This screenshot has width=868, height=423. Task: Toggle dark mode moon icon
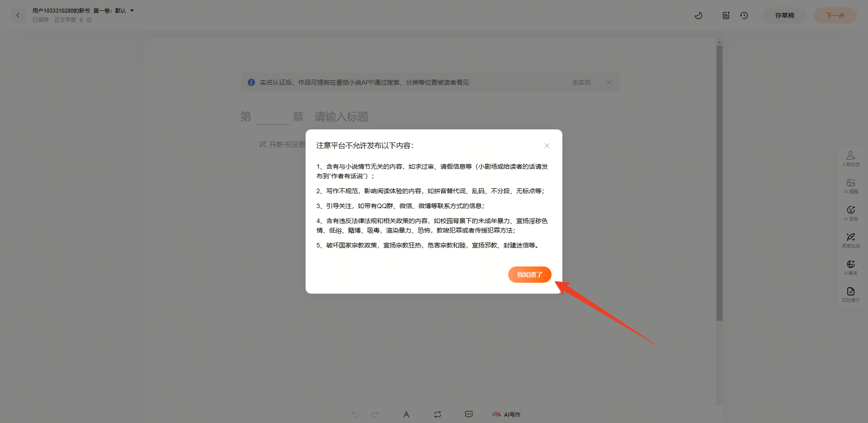698,15
